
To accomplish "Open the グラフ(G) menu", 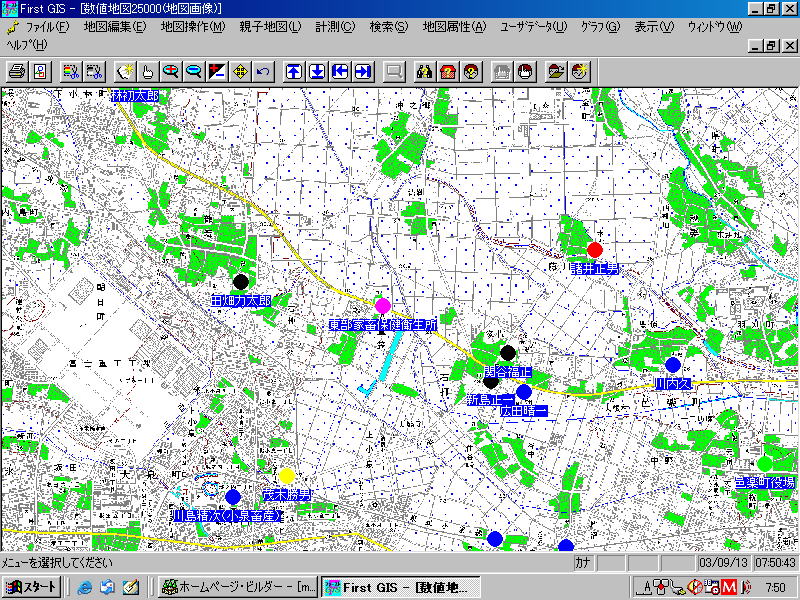I will 598,27.
